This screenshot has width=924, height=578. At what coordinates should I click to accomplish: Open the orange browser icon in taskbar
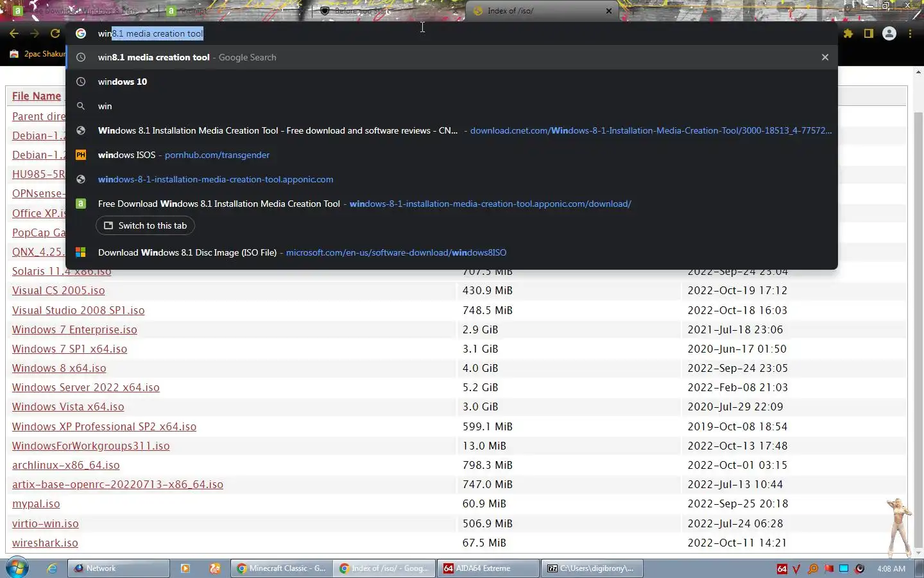click(x=215, y=568)
